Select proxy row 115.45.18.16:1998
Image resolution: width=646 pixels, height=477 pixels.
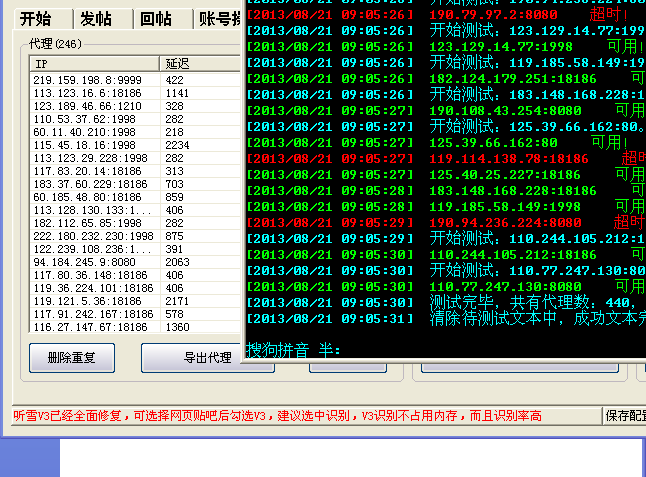[94, 145]
